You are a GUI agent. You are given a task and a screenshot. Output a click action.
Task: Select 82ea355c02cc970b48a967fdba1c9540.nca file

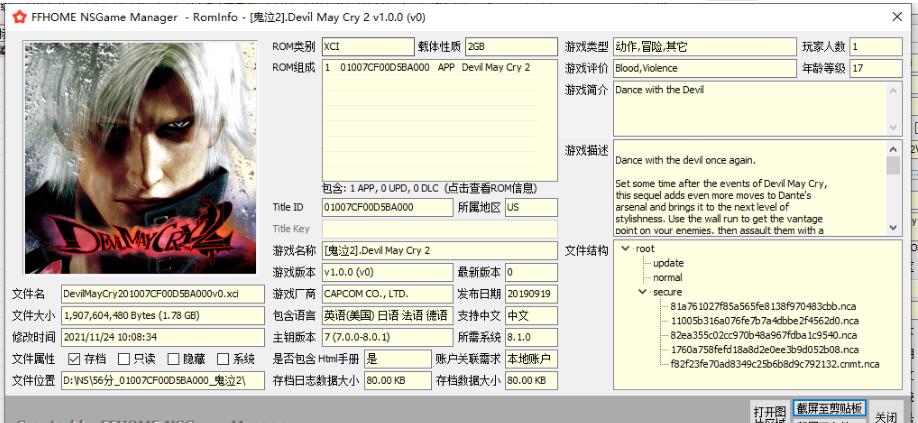(763, 335)
